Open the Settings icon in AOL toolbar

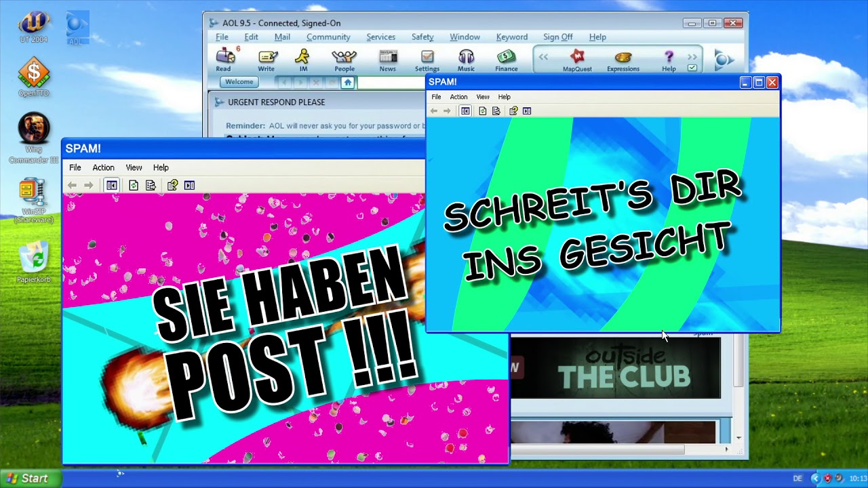[x=427, y=60]
